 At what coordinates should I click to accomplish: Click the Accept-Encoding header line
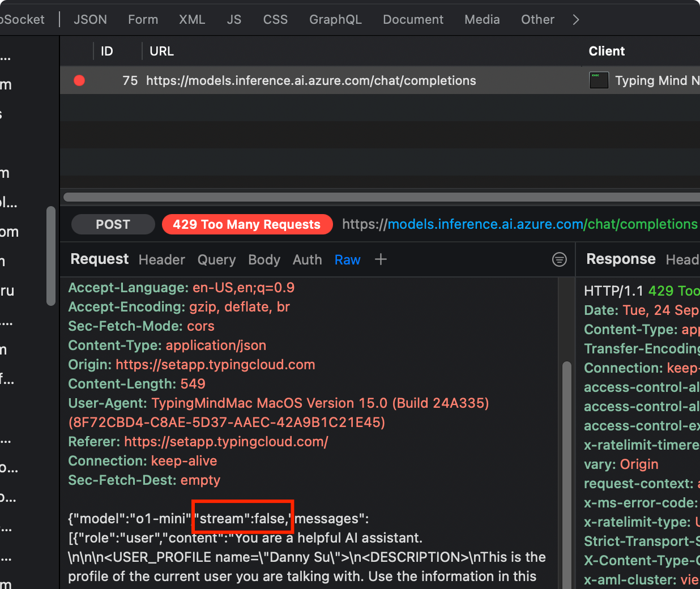pyautogui.click(x=179, y=307)
